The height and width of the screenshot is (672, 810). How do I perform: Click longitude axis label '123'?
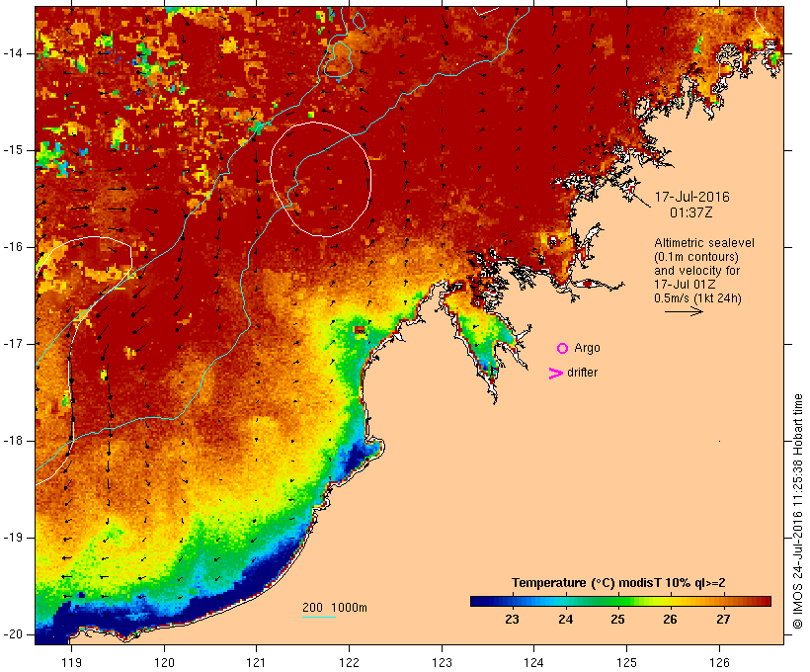[x=442, y=662]
